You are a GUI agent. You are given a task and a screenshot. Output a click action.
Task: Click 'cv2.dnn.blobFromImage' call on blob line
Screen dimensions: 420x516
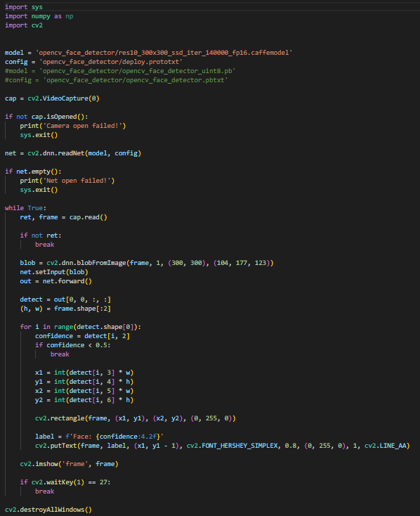click(x=86, y=263)
